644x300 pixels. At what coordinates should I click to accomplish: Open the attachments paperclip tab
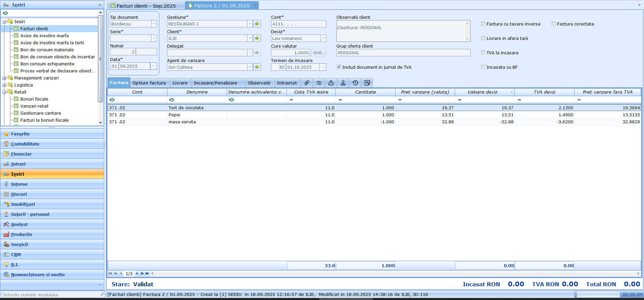click(307, 83)
